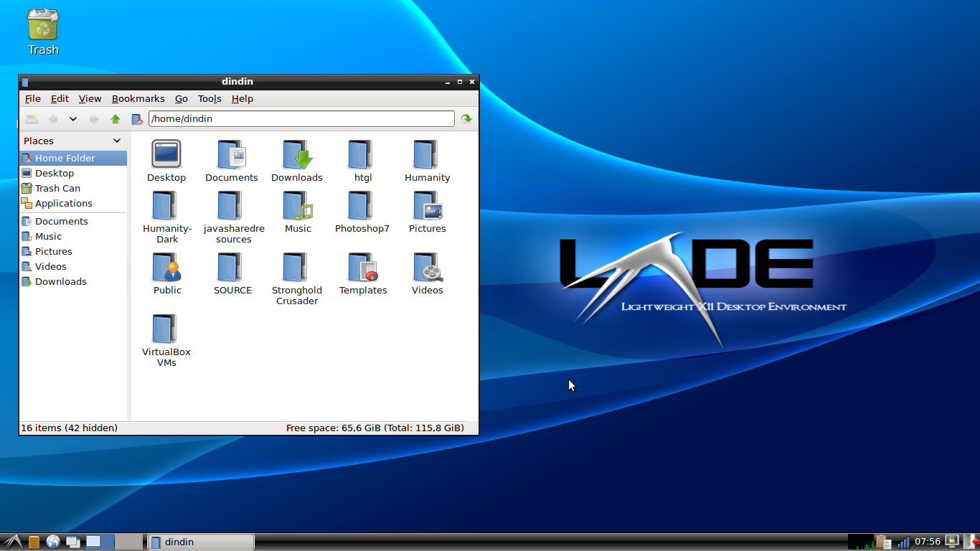This screenshot has height=551, width=980.
Task: Select the SOURCE folder
Action: tap(232, 273)
